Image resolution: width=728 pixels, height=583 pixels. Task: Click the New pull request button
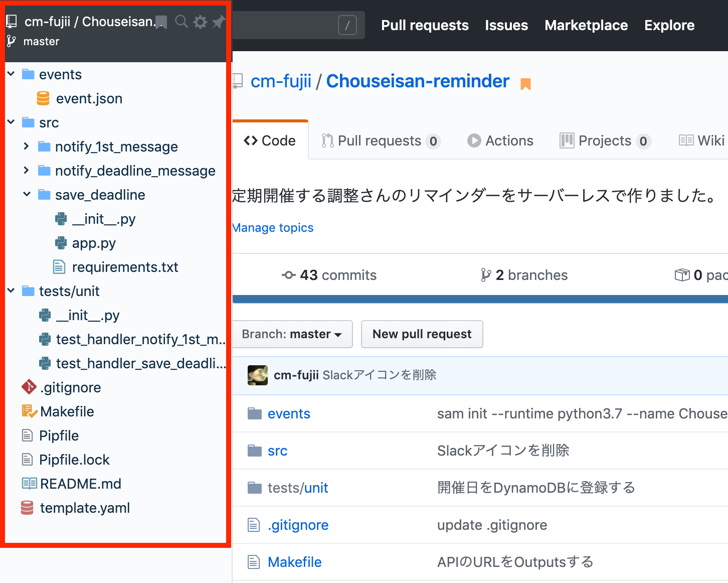(x=422, y=334)
